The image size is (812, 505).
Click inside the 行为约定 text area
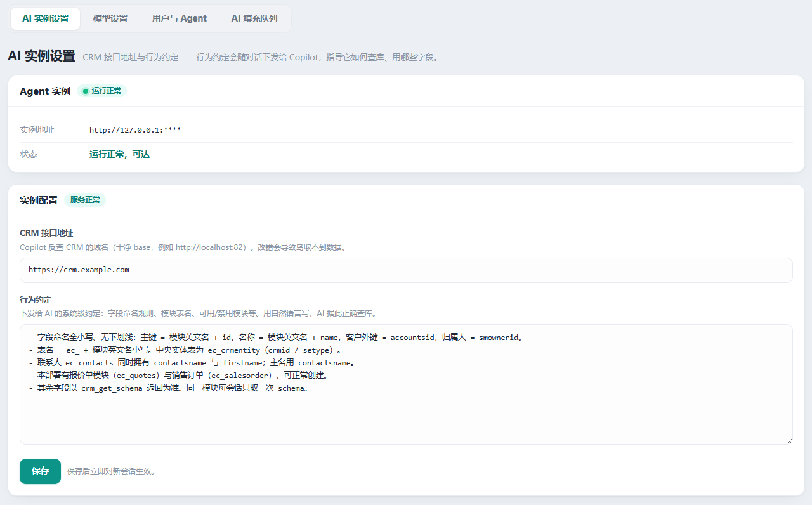click(406, 384)
